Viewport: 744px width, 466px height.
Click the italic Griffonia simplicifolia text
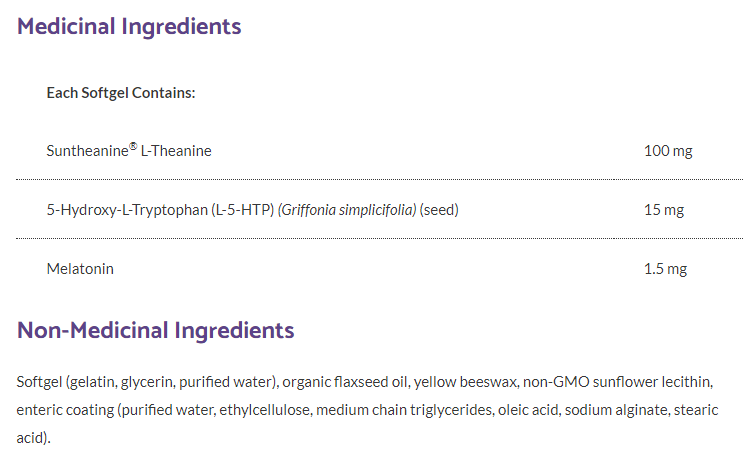(347, 210)
